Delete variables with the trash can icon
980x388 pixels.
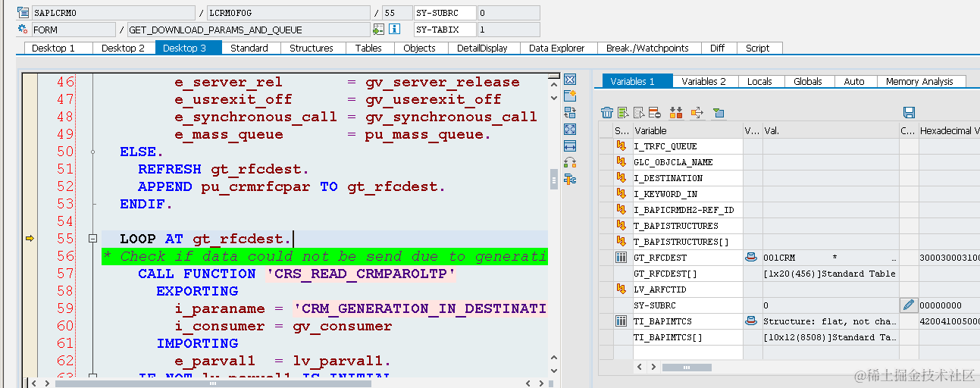[x=606, y=113]
